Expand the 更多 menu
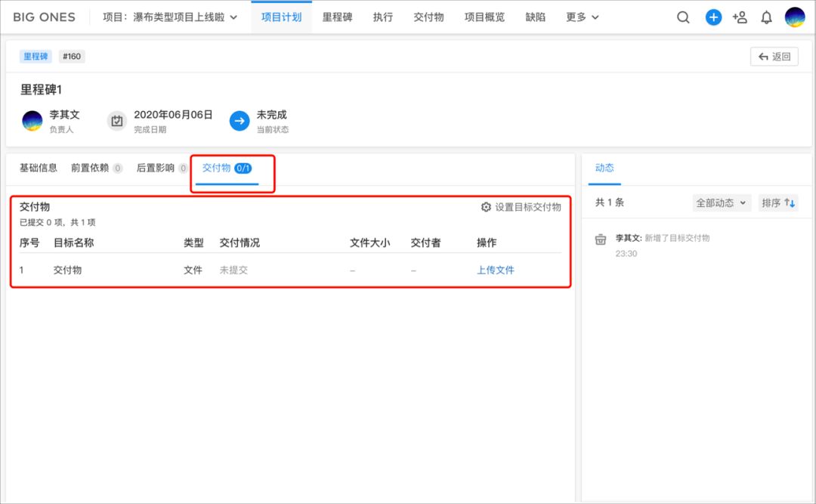Image resolution: width=816 pixels, height=504 pixels. [x=582, y=17]
